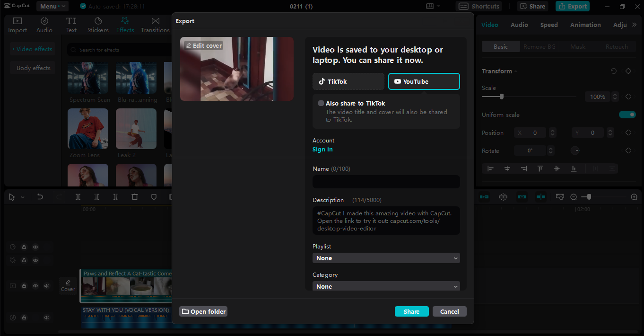Viewport: 644px width, 336px height.
Task: Switch to the Audio inspector tab
Action: 519,25
